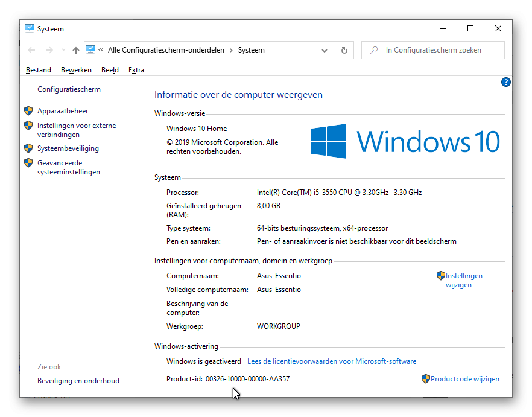This screenshot has width=532, height=417.
Task: Click heading 'Informatie over de computer weergeven'
Action: [238, 95]
